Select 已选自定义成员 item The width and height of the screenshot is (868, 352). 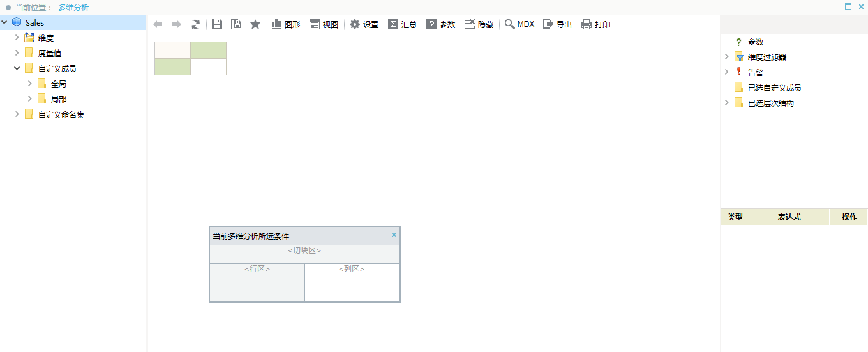pyautogui.click(x=775, y=88)
